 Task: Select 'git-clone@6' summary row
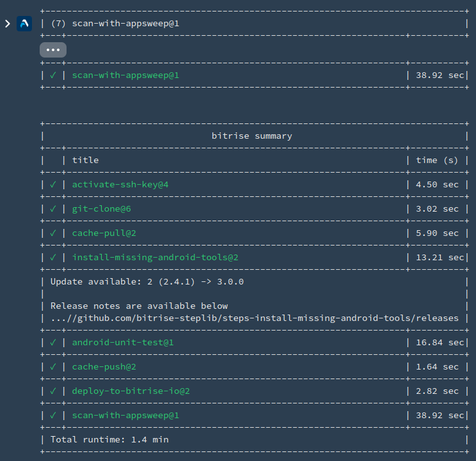coord(255,208)
